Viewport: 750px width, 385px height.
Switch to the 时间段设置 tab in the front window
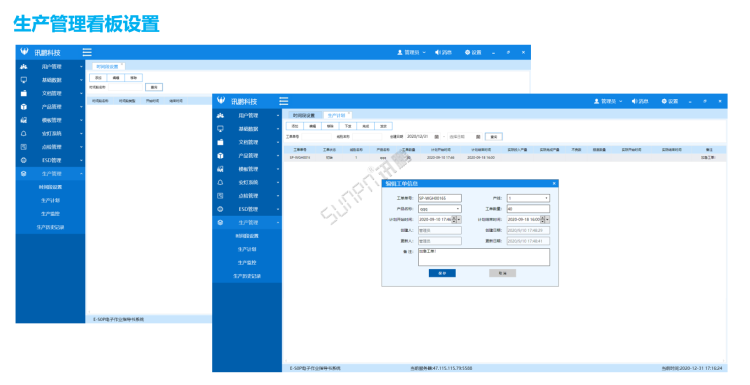[304, 115]
